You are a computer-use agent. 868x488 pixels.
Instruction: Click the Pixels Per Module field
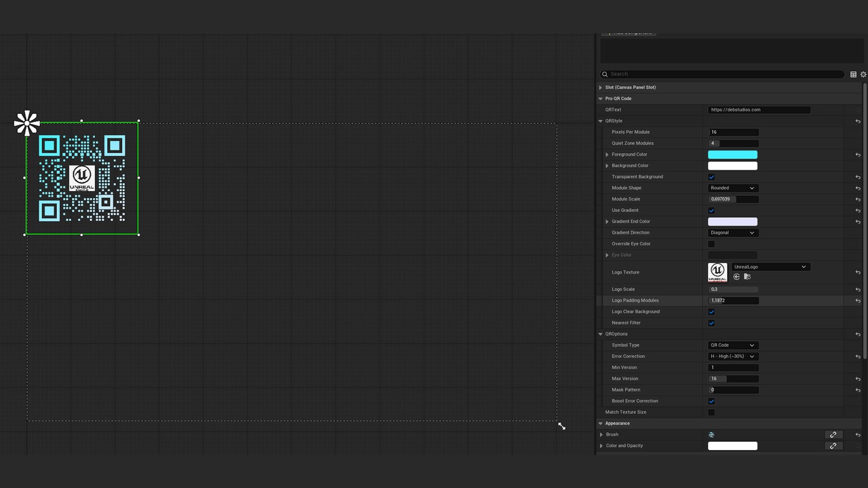pos(733,132)
